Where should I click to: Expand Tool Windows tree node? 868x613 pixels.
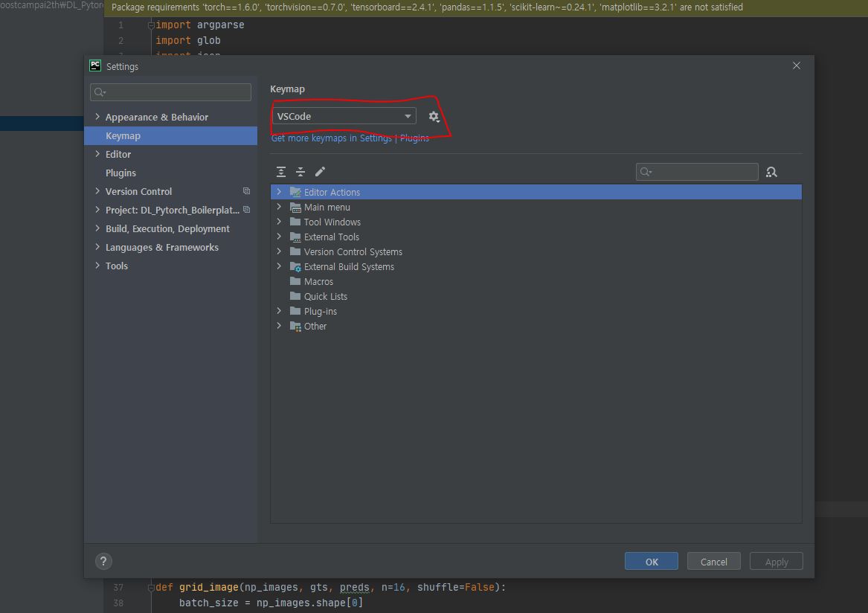[x=279, y=222]
